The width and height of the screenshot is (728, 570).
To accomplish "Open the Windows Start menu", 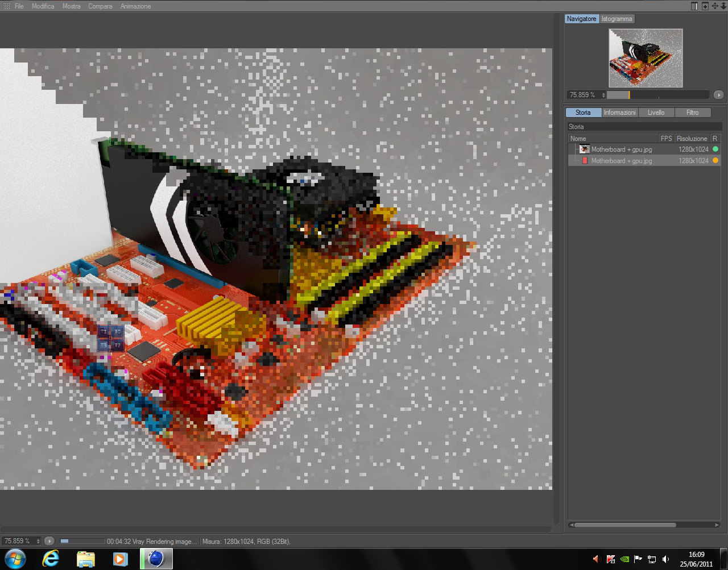I will 15,559.
